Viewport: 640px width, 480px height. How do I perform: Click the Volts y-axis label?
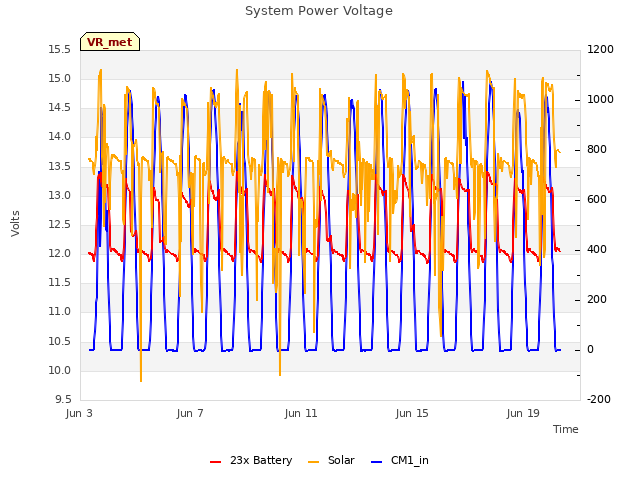tap(15, 223)
